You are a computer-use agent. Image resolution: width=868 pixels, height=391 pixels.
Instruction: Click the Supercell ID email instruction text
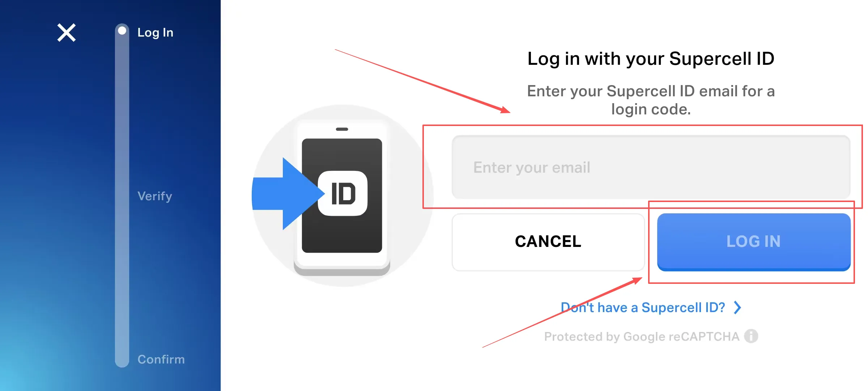[651, 100]
